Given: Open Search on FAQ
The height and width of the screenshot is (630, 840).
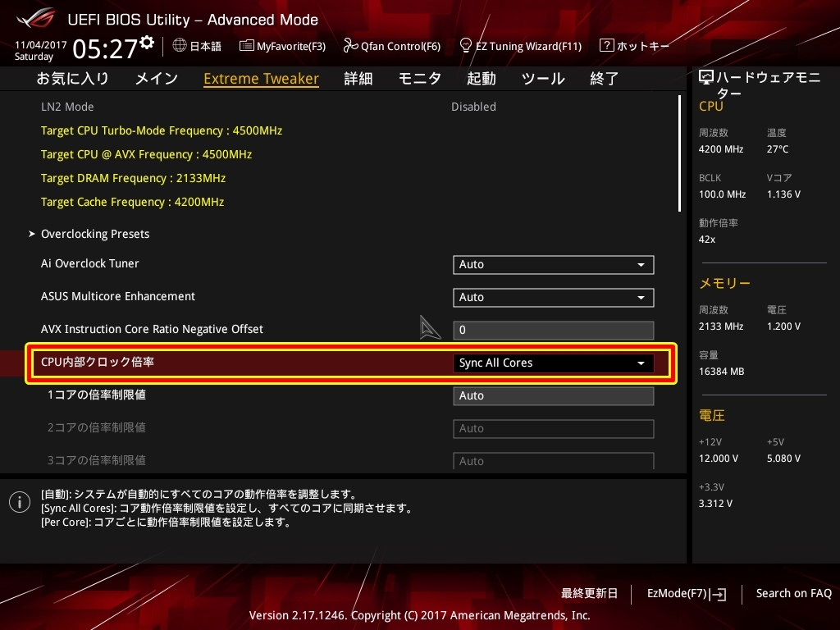Looking at the screenshot, I should 794,594.
